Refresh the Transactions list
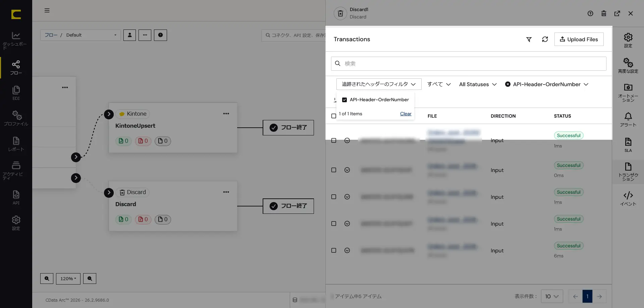This screenshot has width=644, height=308. coord(545,40)
